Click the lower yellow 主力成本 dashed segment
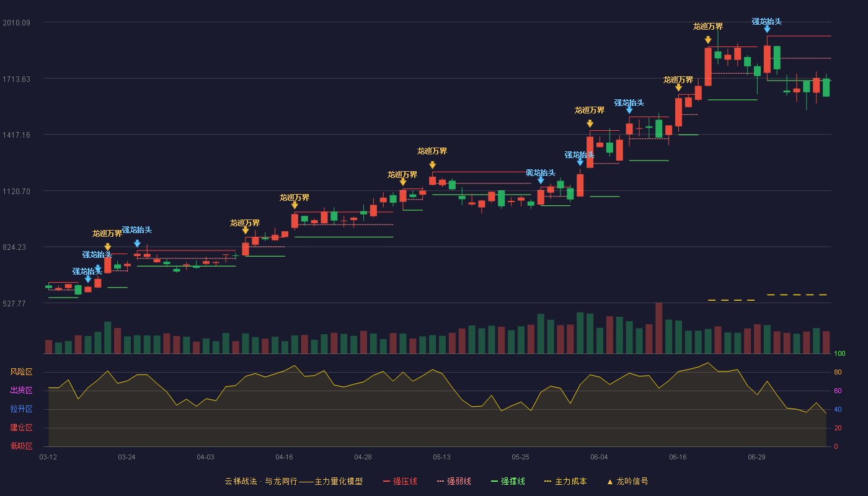Viewport: 868px width, 496px height. (731, 300)
